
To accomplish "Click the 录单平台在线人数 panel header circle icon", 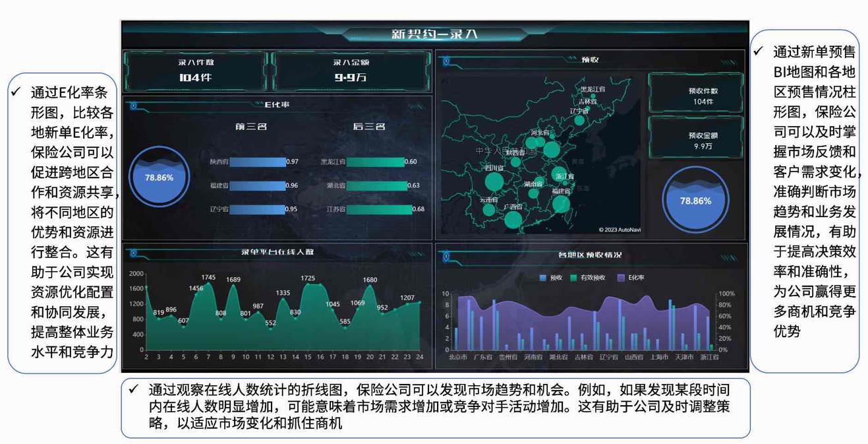I will [134, 253].
